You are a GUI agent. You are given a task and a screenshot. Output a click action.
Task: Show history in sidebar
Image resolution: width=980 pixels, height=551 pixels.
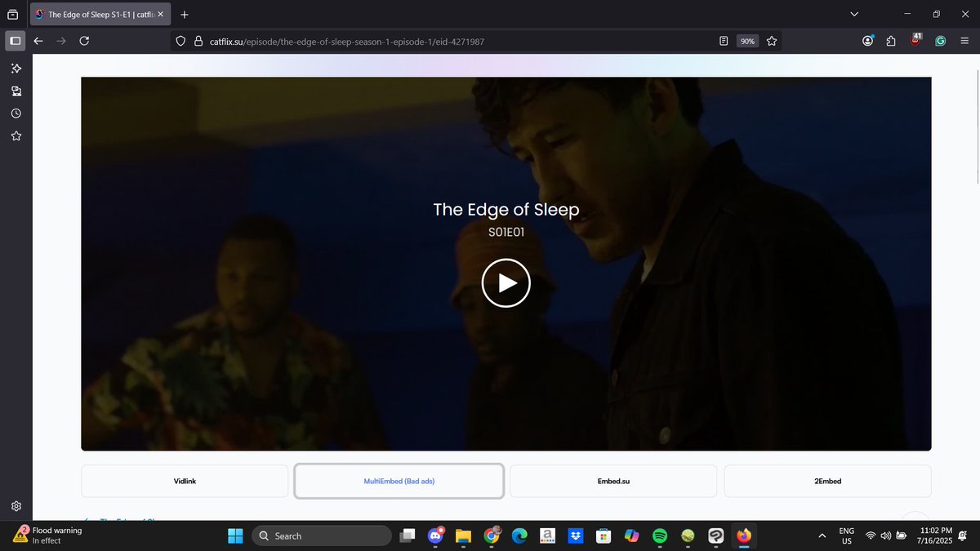16,113
